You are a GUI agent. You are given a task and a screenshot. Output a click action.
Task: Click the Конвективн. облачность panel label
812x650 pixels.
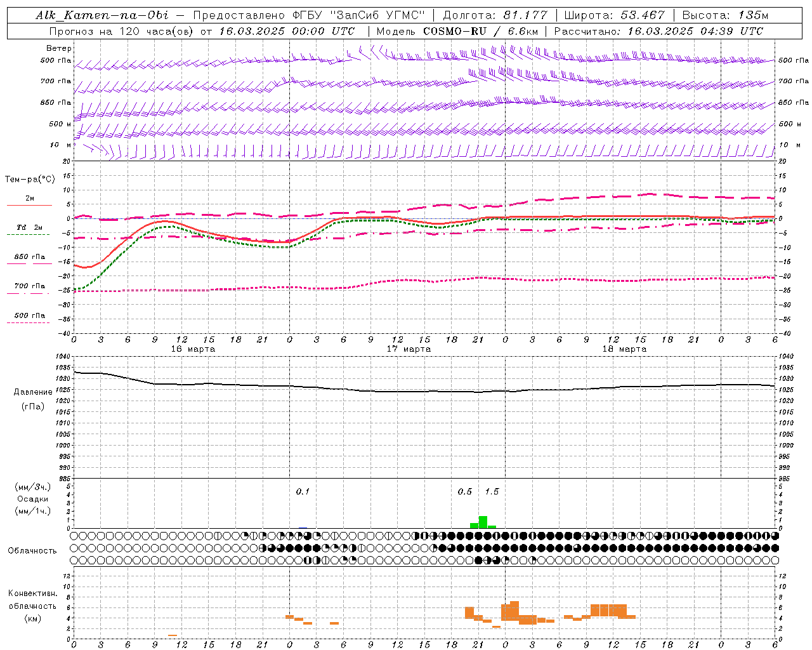(32, 600)
